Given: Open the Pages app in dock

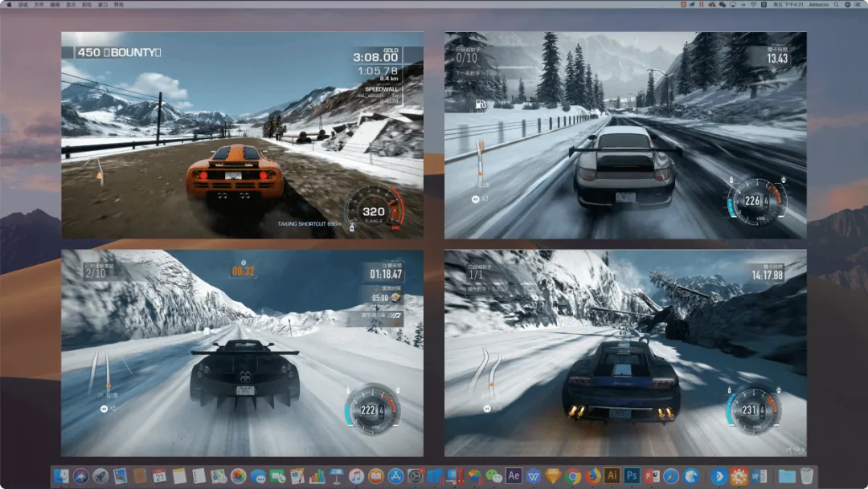Looking at the screenshot, I should 297,475.
